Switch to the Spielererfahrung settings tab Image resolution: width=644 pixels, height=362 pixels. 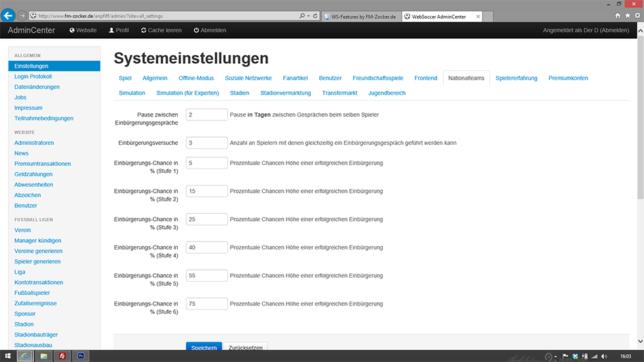tap(516, 78)
